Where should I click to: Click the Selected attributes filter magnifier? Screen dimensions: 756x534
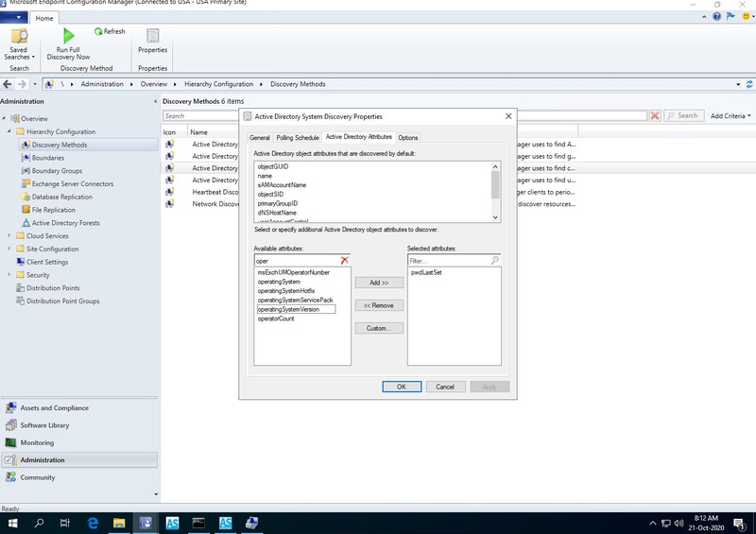point(494,261)
